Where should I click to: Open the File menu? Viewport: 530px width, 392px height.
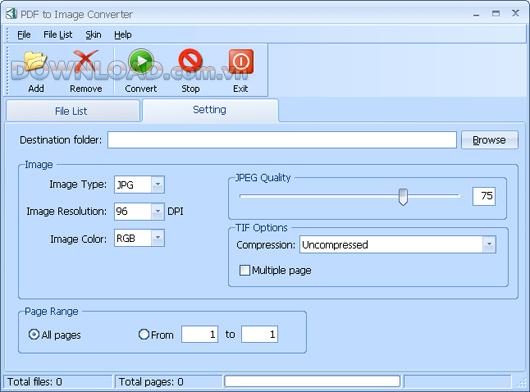[24, 34]
